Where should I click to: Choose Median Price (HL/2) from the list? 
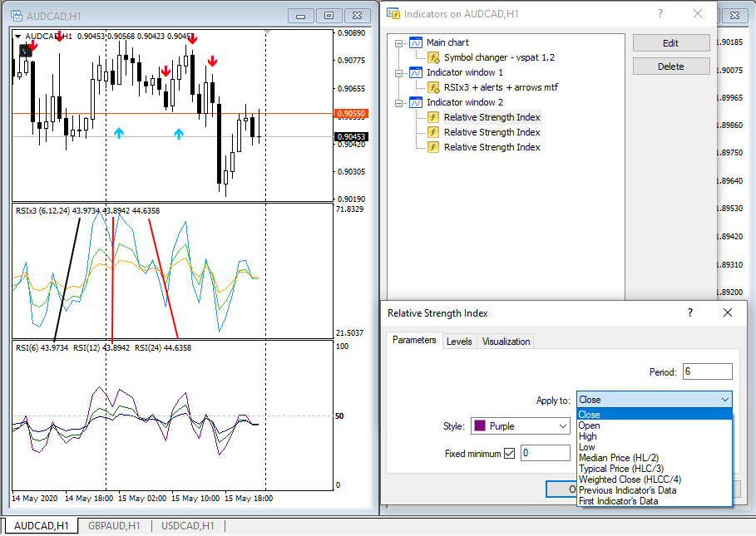(619, 458)
